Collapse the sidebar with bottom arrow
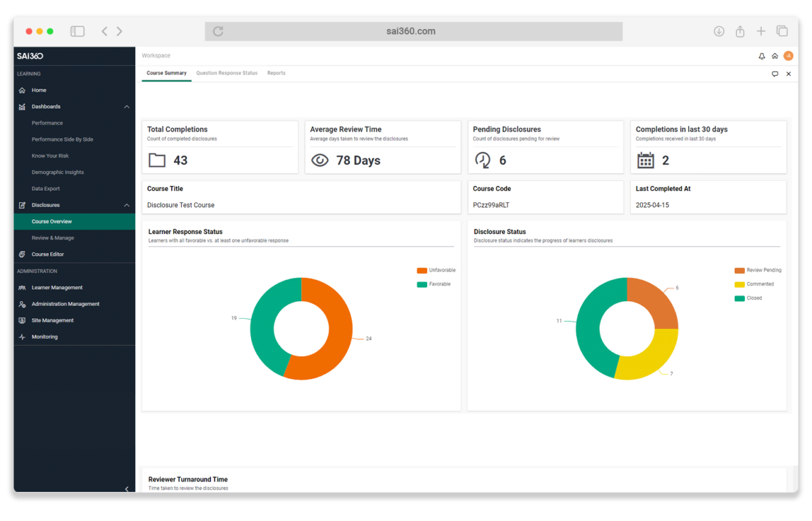This screenshot has height=521, width=812. point(127,489)
